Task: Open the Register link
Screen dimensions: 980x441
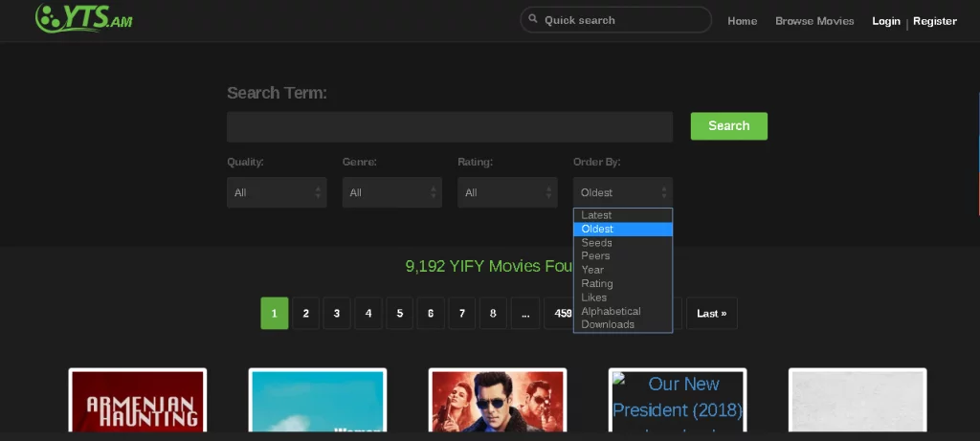Action: click(x=934, y=21)
